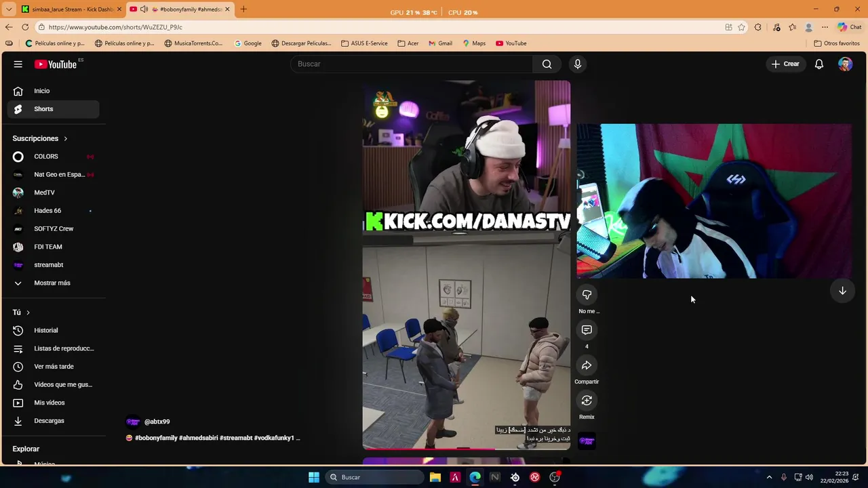The image size is (868, 488).
Task: Share the short via Compartir icon
Action: pyautogui.click(x=587, y=365)
